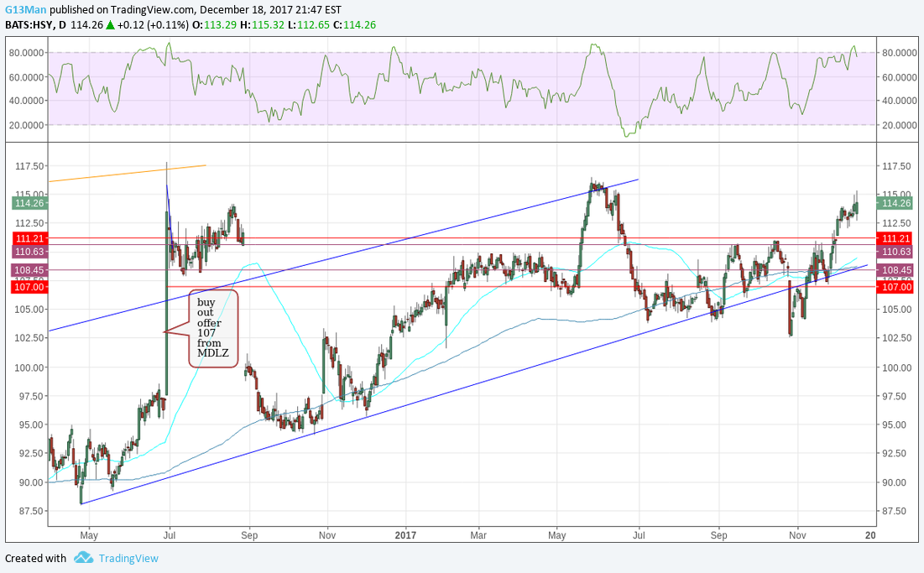This screenshot has width=924, height=573.
Task: Click the 117.50 label on left price axis
Action: click(29, 167)
